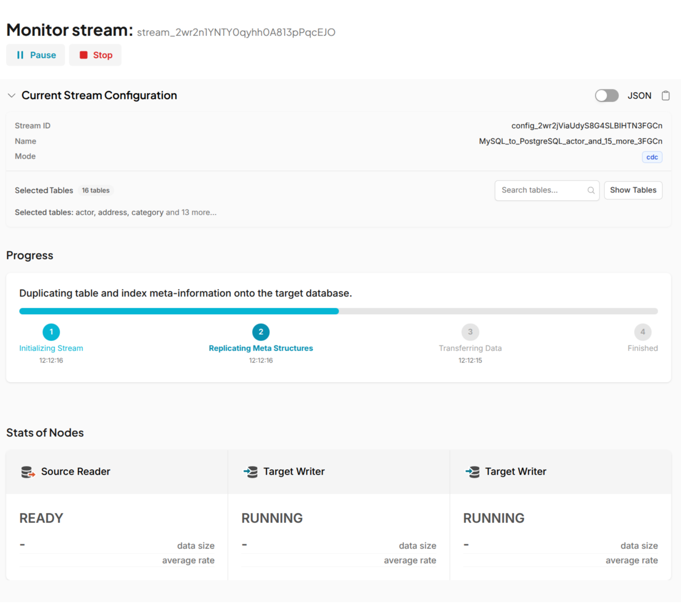This screenshot has width=681, height=616.
Task: Click the cdc mode badge
Action: point(652,157)
